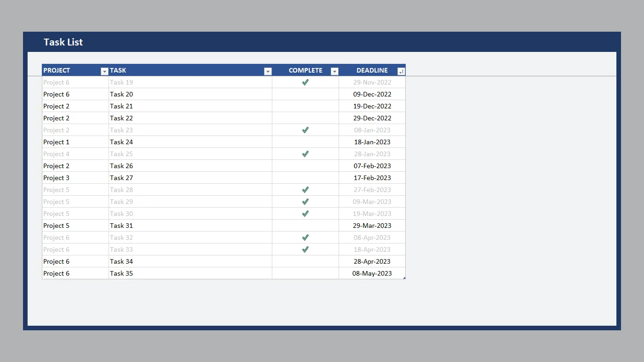This screenshot has width=644, height=362.
Task: Click the green checkmark for Task 19
Action: pyautogui.click(x=305, y=82)
